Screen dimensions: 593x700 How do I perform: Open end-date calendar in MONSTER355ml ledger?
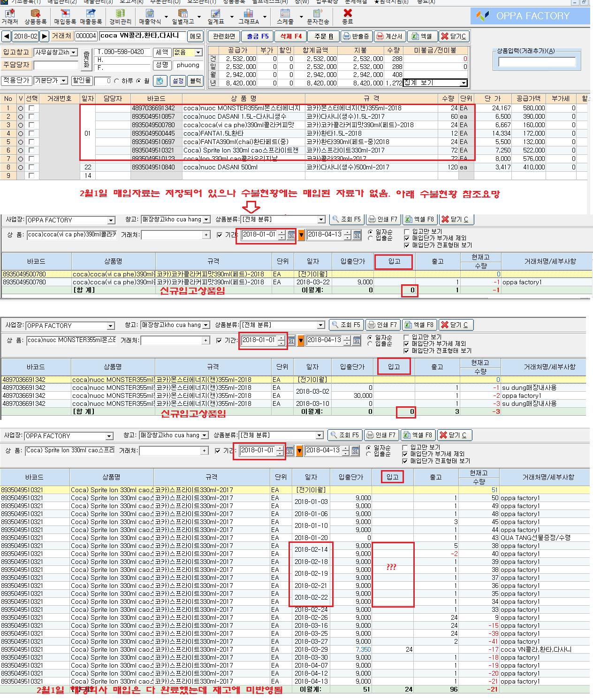coord(357,341)
